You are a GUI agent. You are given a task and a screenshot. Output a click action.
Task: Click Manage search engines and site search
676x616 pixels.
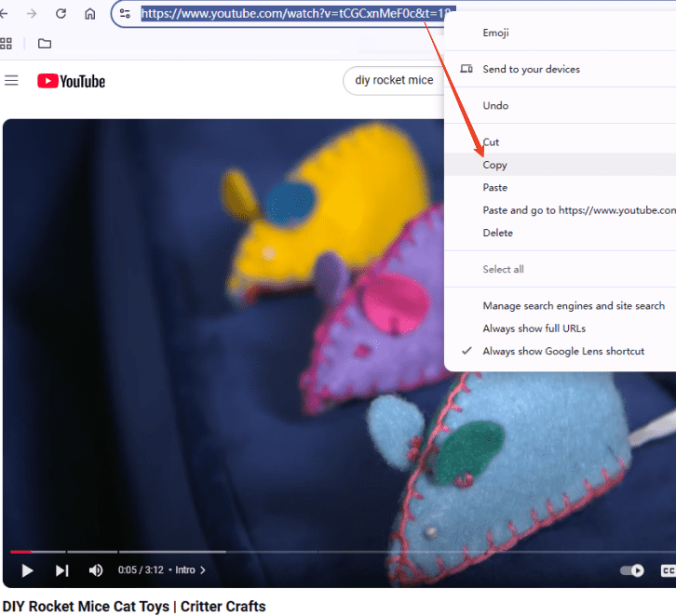coord(573,306)
